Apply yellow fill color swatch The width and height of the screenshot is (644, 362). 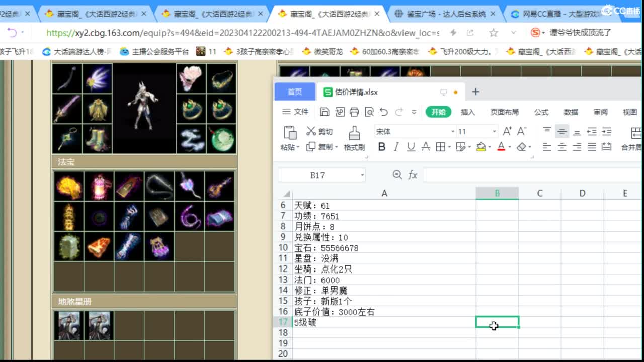tap(480, 147)
